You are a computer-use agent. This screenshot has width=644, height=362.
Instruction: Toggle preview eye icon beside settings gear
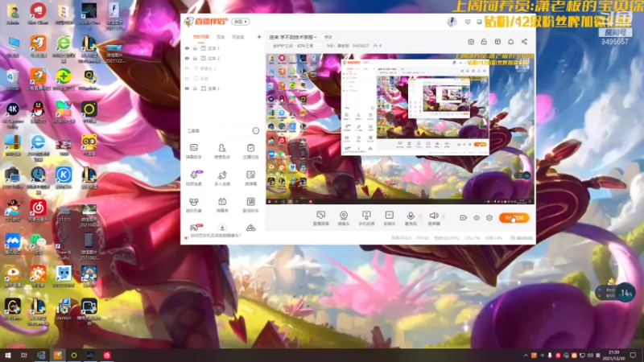[477, 218]
